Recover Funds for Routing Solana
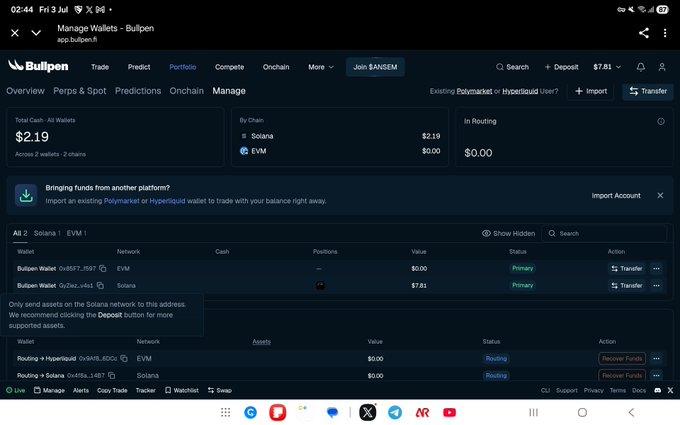680x425 pixels. [x=622, y=375]
